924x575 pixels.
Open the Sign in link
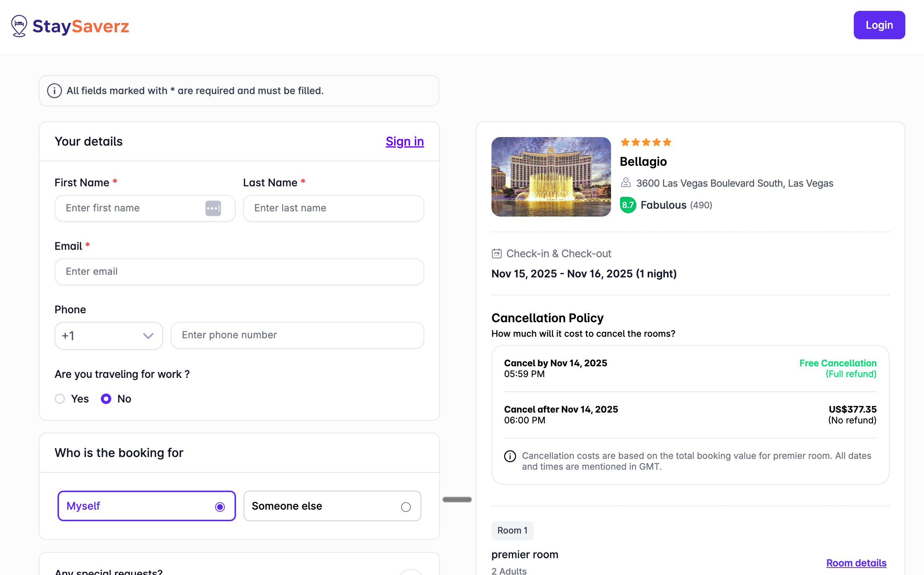[x=404, y=141]
